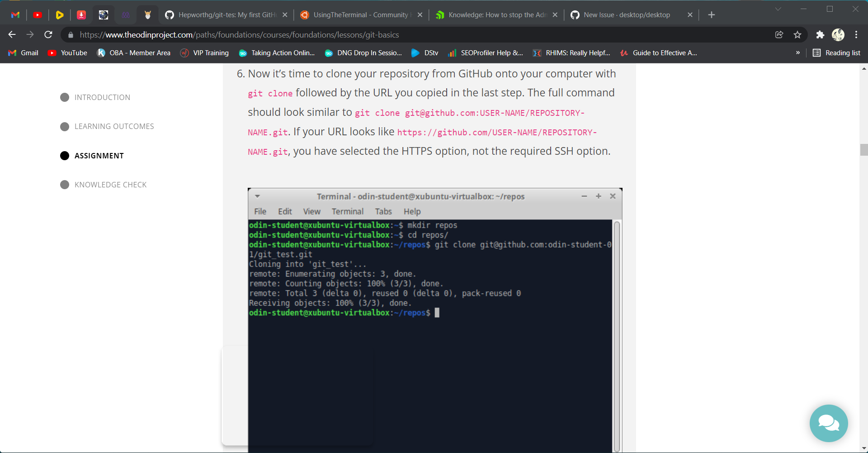Switch to the New Issue desktop/desktop tab
The height and width of the screenshot is (453, 868).
click(626, 14)
